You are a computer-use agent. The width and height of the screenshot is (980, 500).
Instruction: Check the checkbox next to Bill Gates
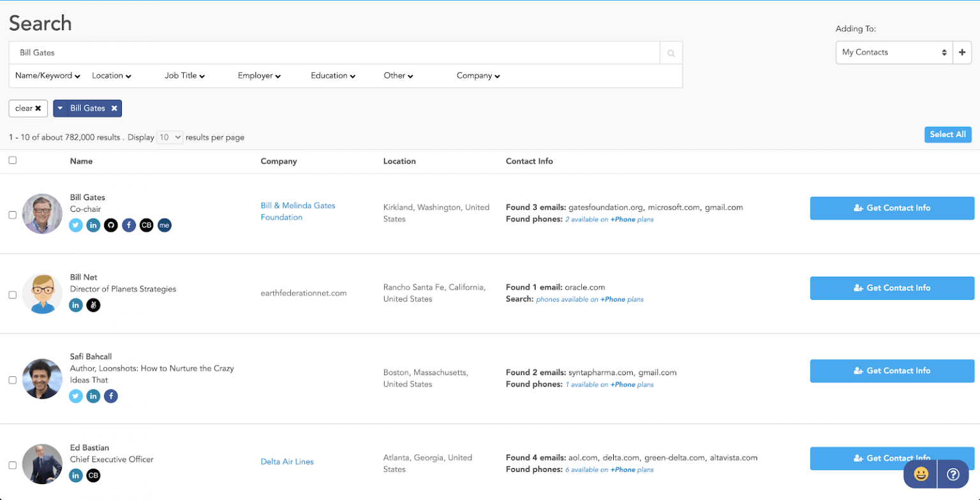tap(12, 214)
